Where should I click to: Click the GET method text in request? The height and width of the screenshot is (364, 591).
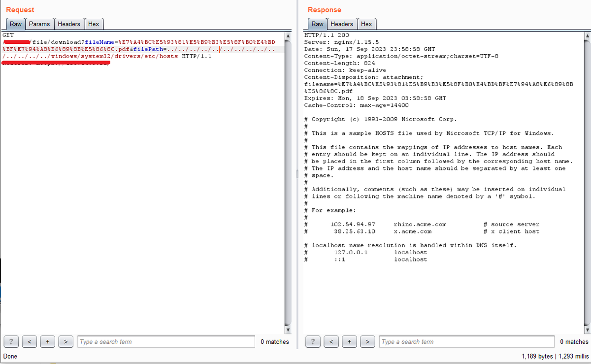8,35
